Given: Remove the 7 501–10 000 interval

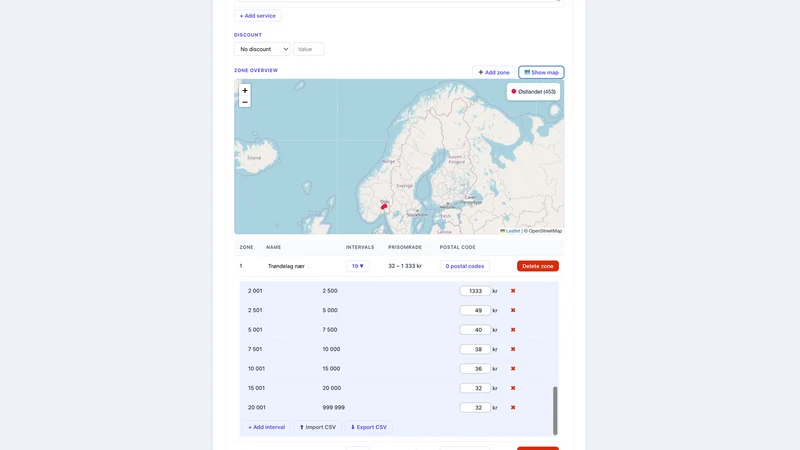Looking at the screenshot, I should coord(513,349).
